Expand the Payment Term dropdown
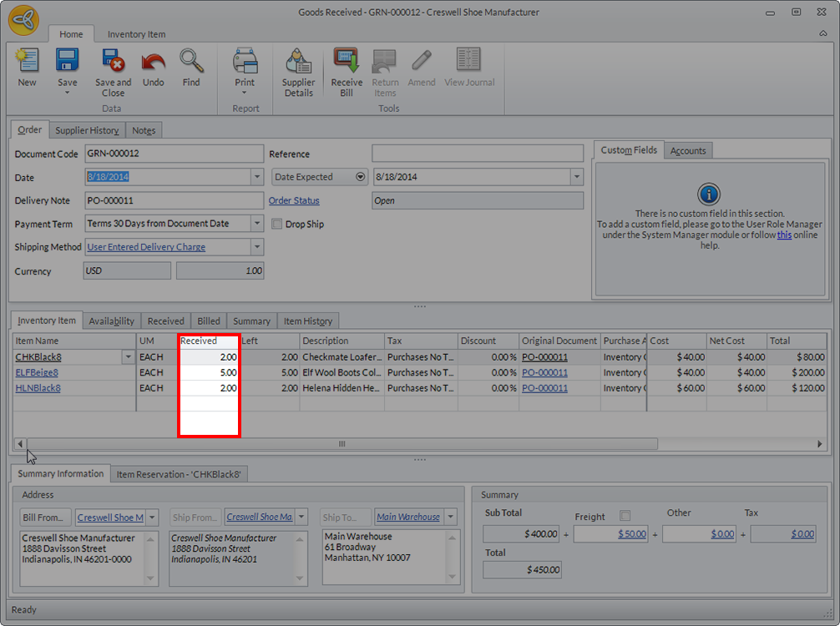 [257, 224]
